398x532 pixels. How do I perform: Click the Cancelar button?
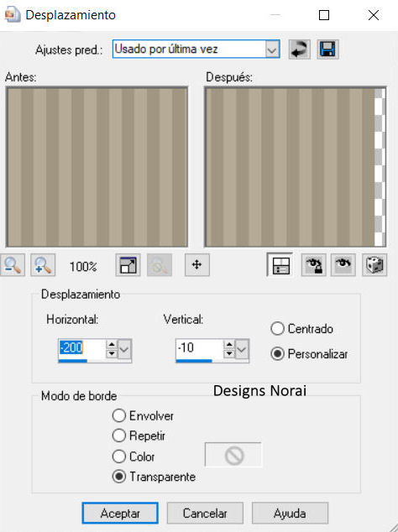[x=205, y=514]
